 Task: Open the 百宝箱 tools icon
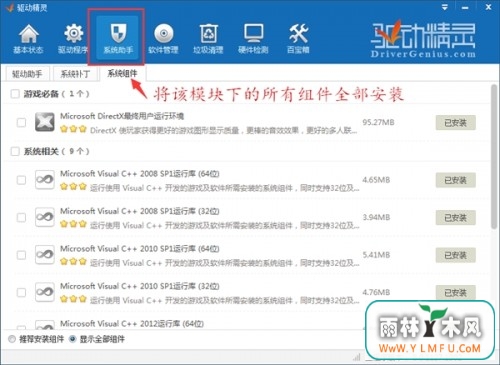coord(298,38)
